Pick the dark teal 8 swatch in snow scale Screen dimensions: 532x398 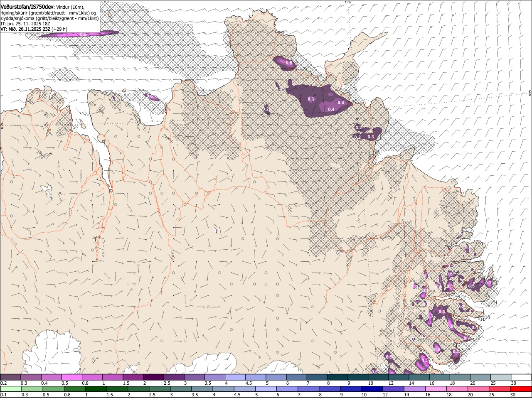point(337,377)
